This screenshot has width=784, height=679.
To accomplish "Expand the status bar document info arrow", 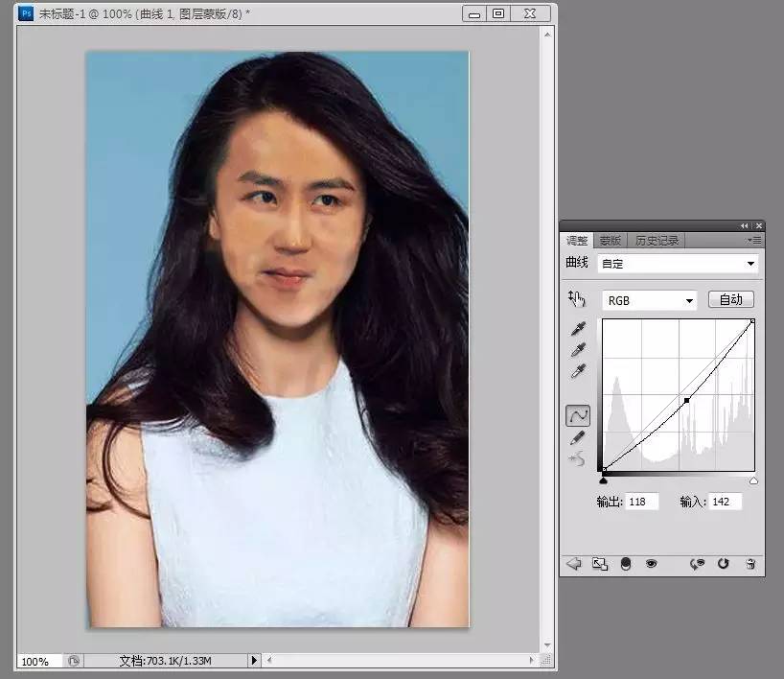I will (254, 661).
